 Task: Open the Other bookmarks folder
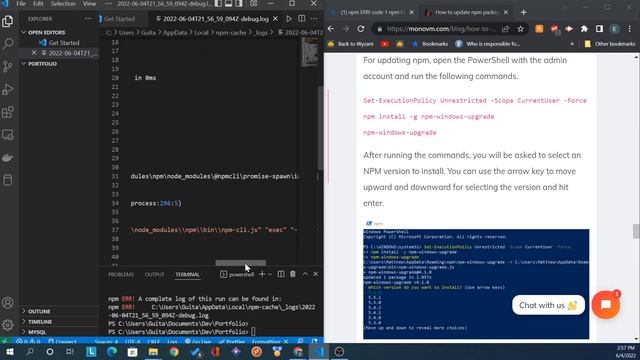pyautogui.click(x=610, y=44)
